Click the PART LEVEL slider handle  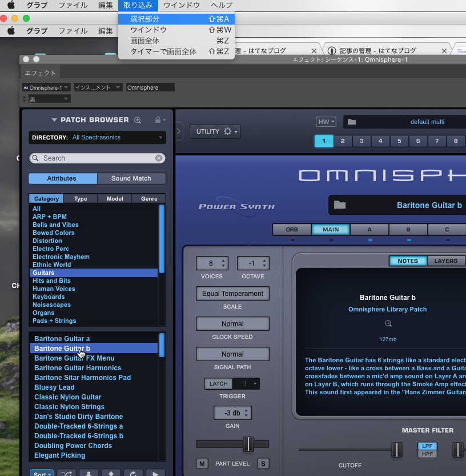[248, 444]
